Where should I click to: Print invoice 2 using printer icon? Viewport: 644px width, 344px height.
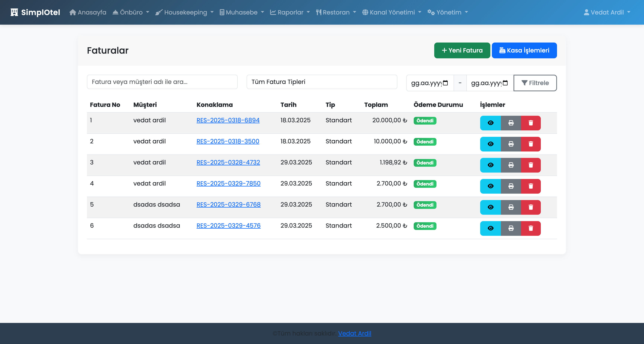[511, 144]
